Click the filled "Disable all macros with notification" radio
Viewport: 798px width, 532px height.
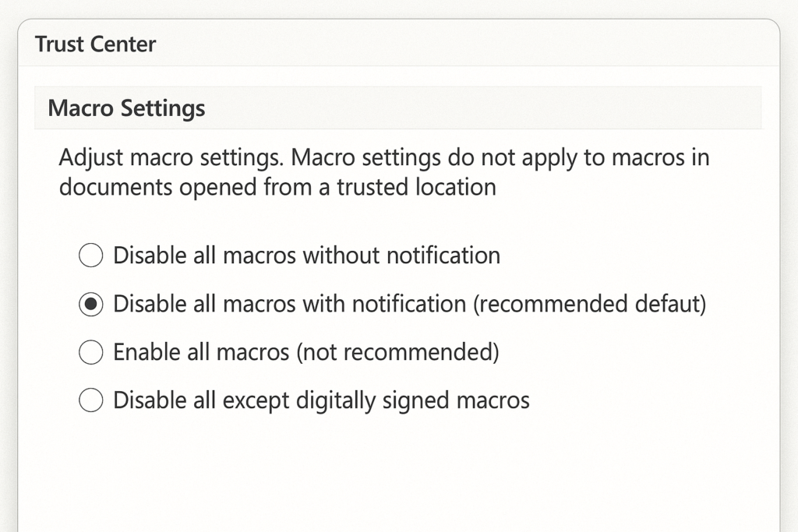[x=91, y=304]
